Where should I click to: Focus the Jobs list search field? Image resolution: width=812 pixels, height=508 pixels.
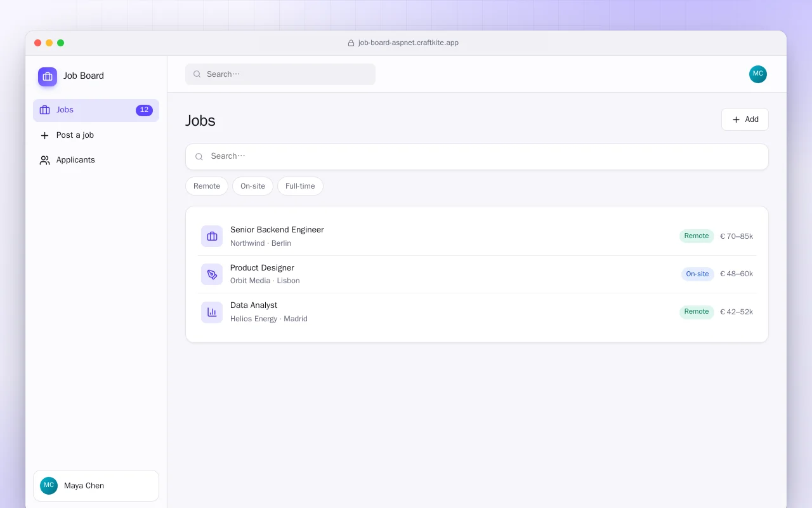click(x=477, y=157)
